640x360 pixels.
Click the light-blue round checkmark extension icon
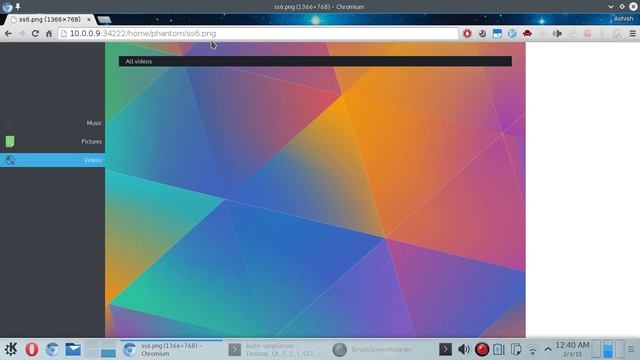pyautogui.click(x=512, y=33)
